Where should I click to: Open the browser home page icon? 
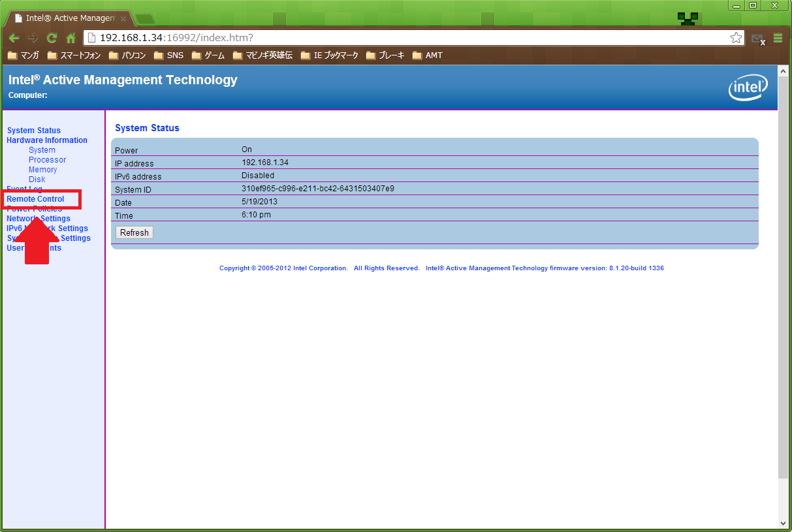point(70,38)
